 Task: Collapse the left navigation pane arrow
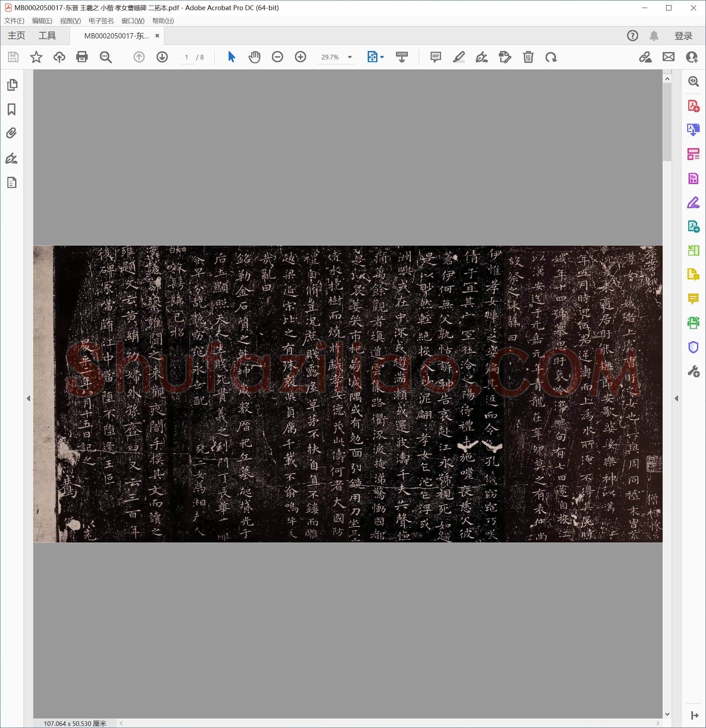coord(29,398)
